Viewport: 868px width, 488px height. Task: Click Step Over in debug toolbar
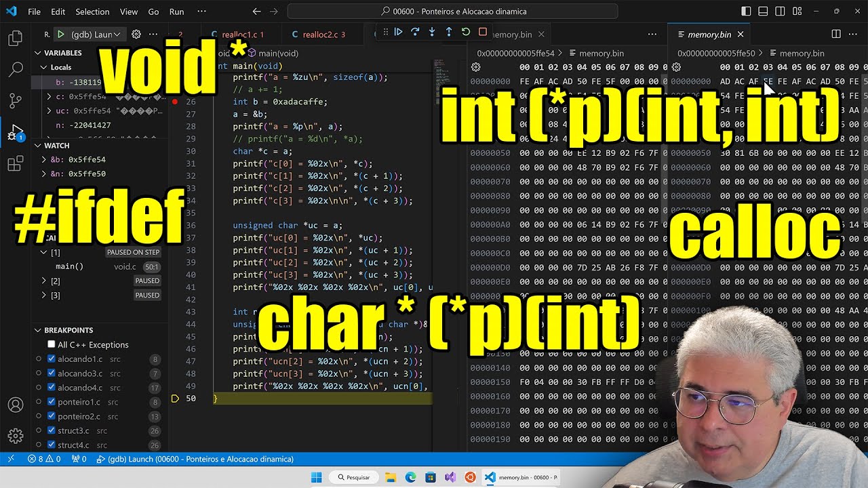(415, 32)
